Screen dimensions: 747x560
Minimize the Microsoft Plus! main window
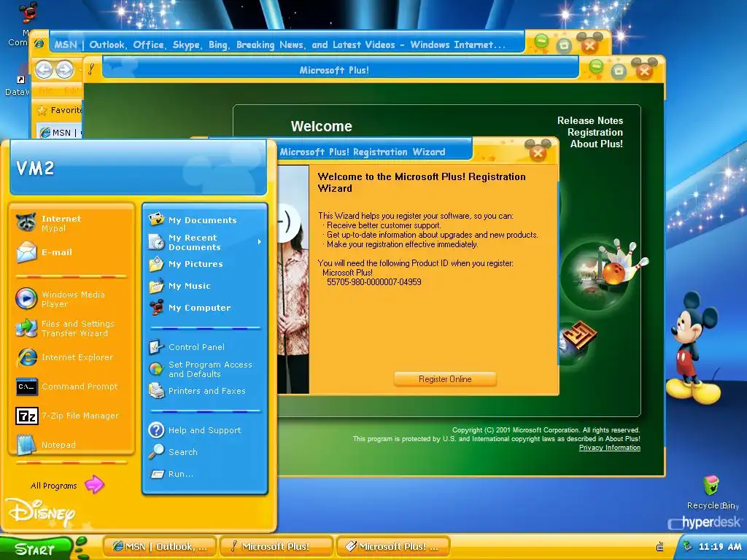[x=595, y=68]
